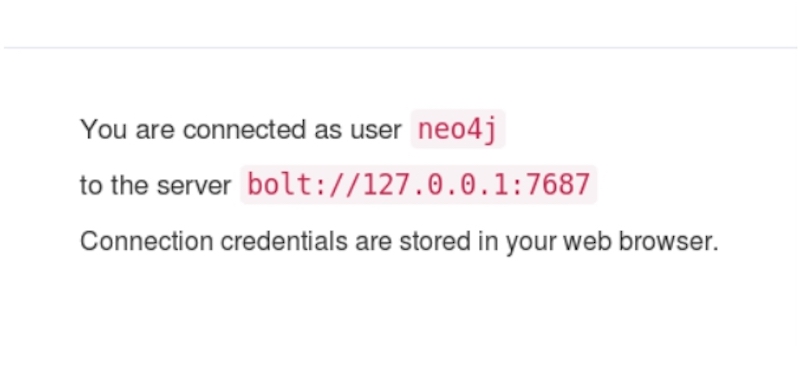Click the sentence about stored connection credentials
800x368 pixels.
(x=399, y=241)
